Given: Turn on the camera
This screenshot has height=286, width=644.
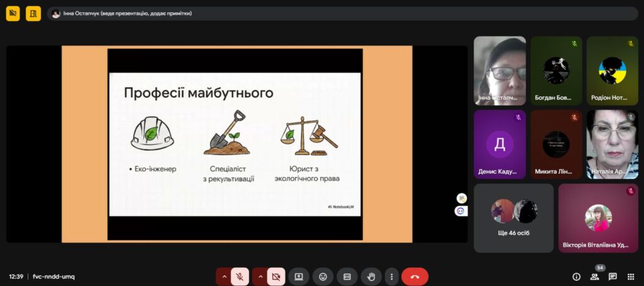Looking at the screenshot, I should click(x=275, y=277).
